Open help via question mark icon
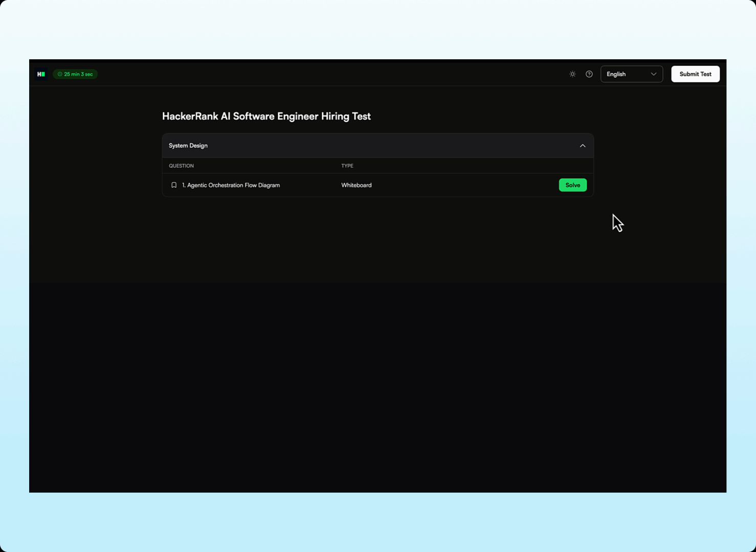The image size is (756, 552). pyautogui.click(x=589, y=74)
